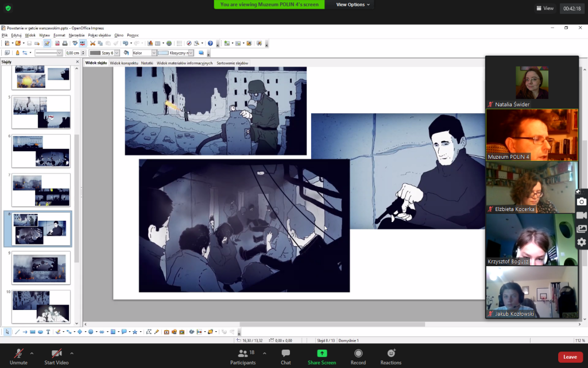This screenshot has width=588, height=368.
Task: Toggle Start Video on
Action: click(x=56, y=356)
